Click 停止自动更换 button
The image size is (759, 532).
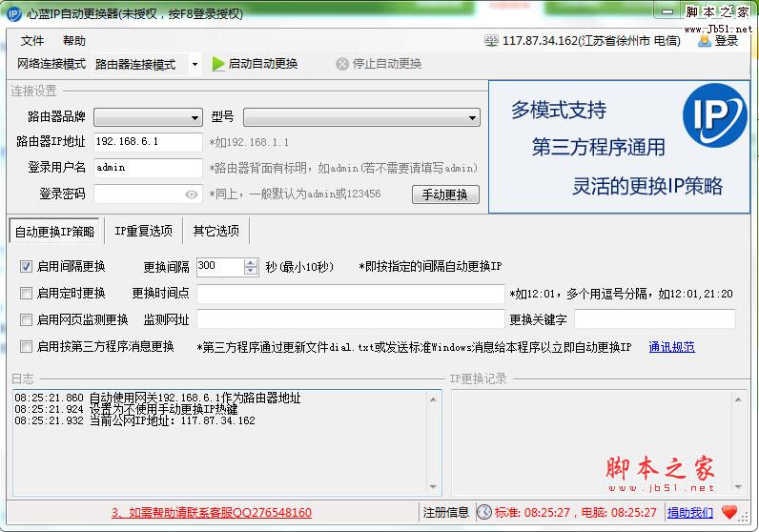379,64
